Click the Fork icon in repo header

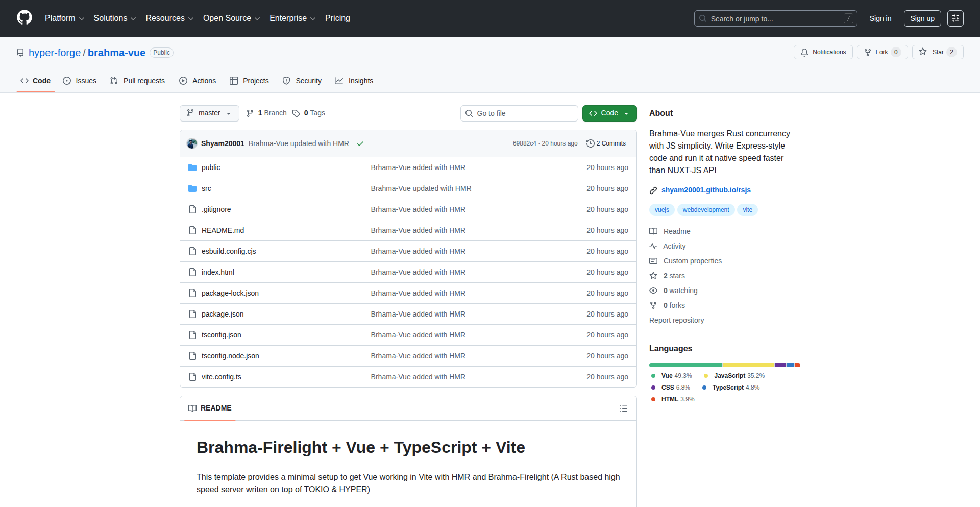coord(868,52)
